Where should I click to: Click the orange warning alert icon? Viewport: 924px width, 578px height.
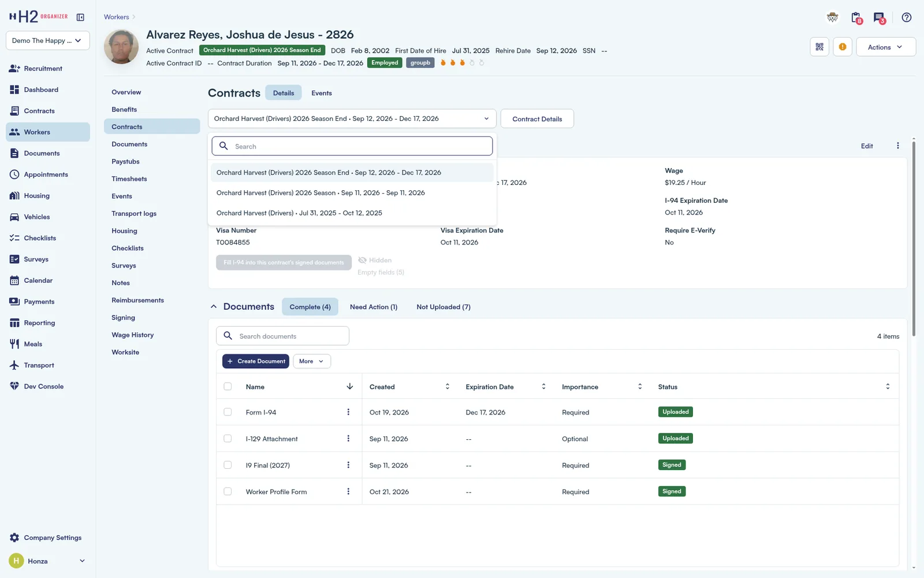point(843,47)
